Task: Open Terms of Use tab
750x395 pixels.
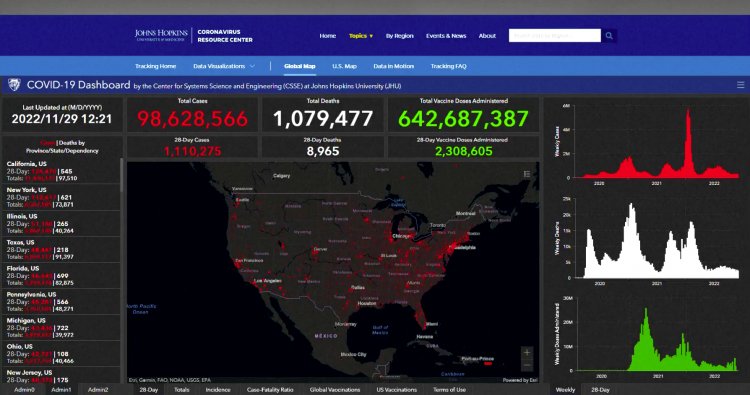Action: 449,390
